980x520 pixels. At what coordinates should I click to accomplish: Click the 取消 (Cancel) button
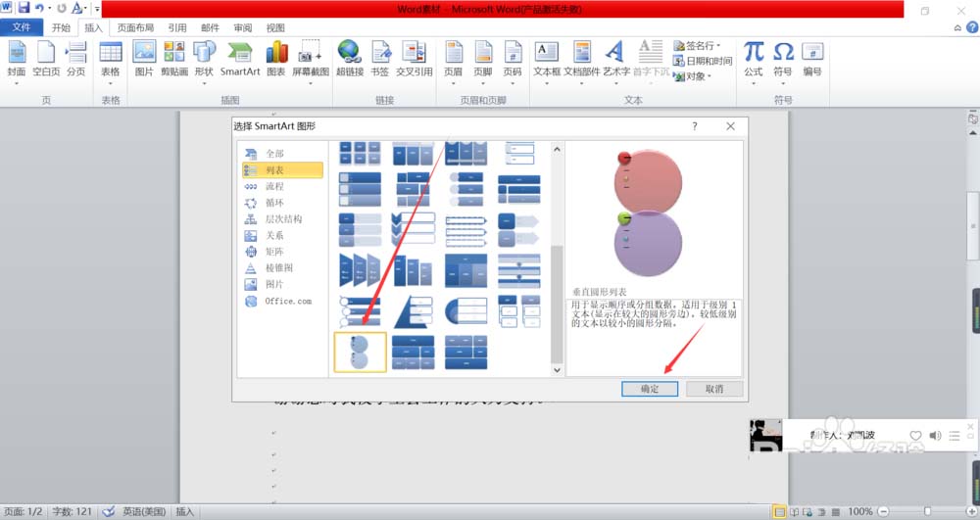click(714, 389)
